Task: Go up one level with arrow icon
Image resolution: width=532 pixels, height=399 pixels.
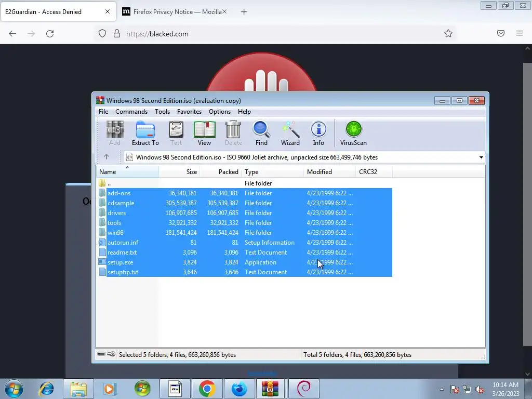Action: (106, 157)
